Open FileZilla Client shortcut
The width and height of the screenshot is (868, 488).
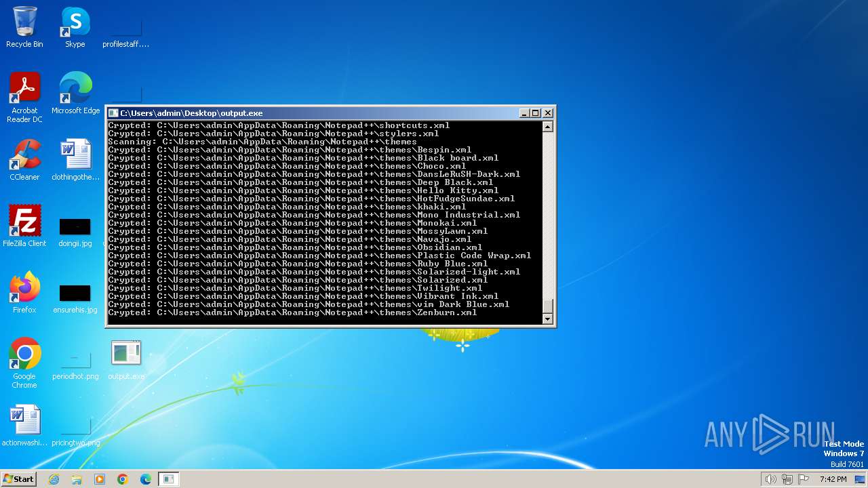pyautogui.click(x=24, y=226)
